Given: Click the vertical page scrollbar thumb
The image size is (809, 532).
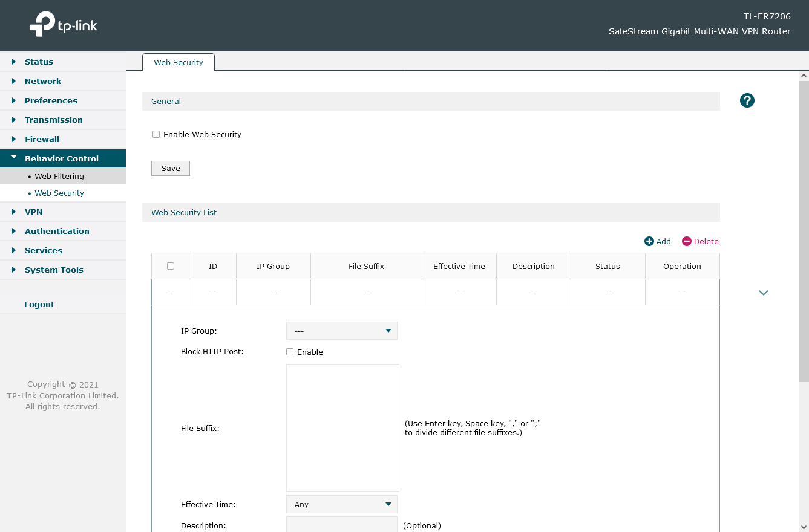Looking at the screenshot, I should tap(804, 230).
